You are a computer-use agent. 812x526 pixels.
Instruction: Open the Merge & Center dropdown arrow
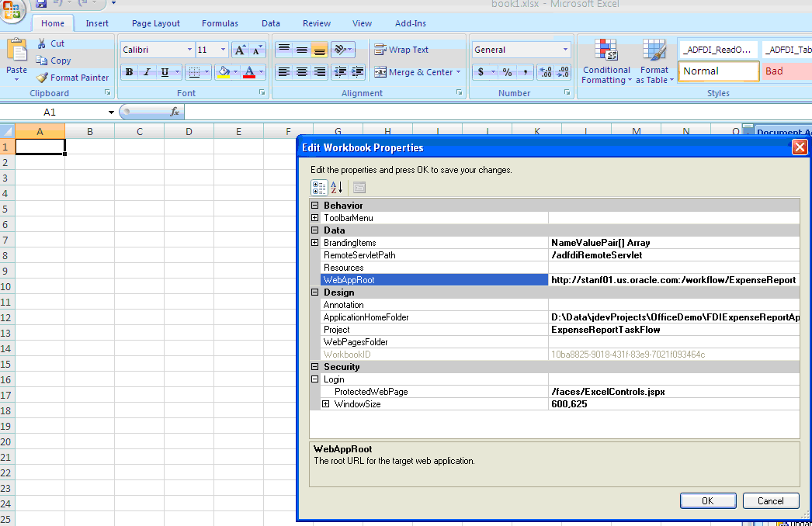pos(458,72)
